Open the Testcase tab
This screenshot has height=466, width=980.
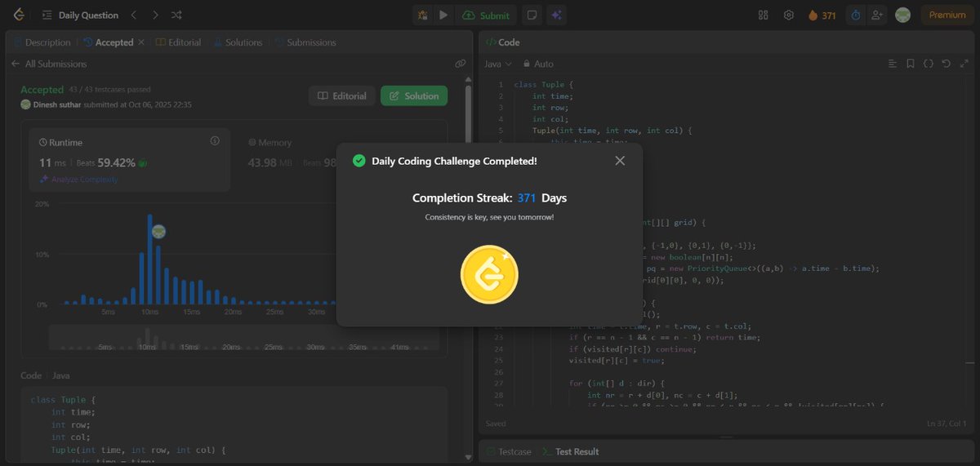[508, 451]
